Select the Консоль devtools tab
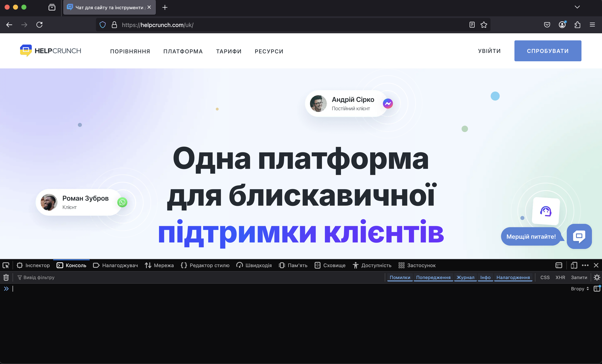Image resolution: width=602 pixels, height=364 pixels. [x=71, y=265]
